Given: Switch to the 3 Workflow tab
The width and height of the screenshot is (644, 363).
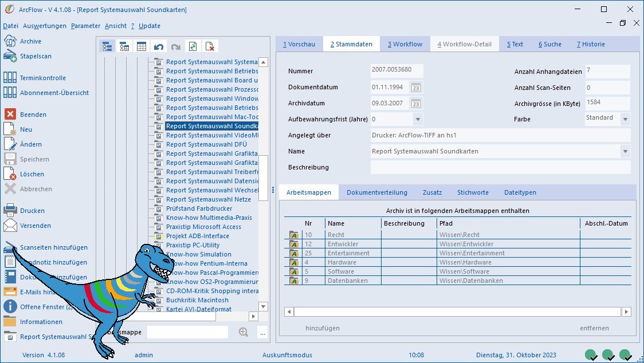Looking at the screenshot, I should (405, 44).
